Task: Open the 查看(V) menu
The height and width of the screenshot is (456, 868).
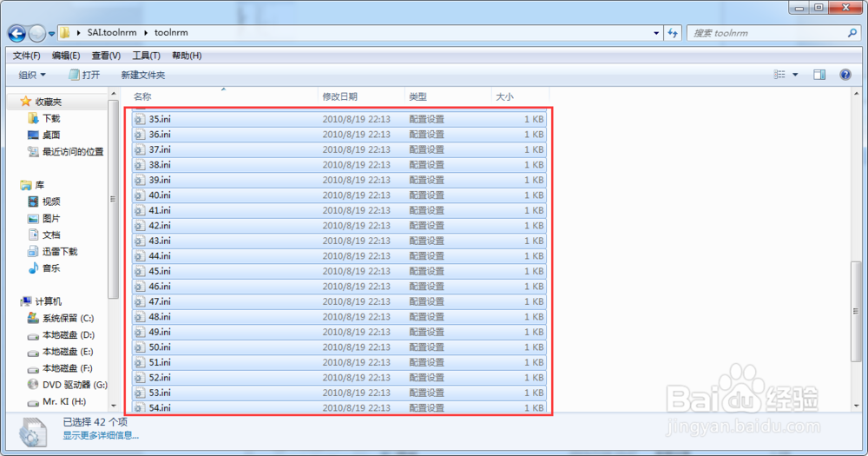Action: tap(106, 56)
